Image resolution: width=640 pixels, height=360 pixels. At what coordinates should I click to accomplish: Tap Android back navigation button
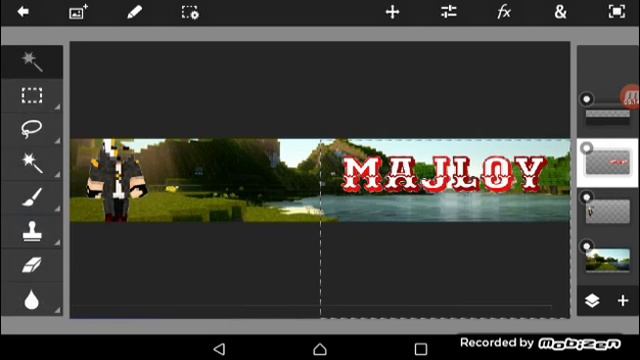(219, 349)
